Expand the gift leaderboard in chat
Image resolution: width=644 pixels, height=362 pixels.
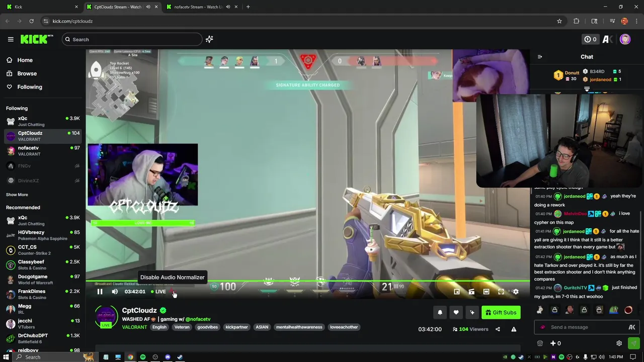pos(587,89)
